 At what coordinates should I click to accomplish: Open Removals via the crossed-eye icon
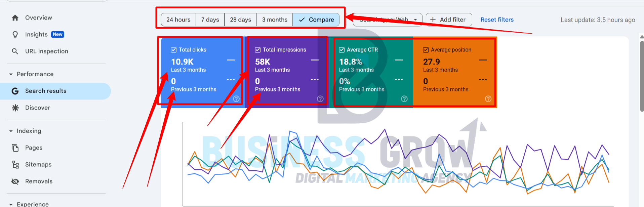(15, 181)
